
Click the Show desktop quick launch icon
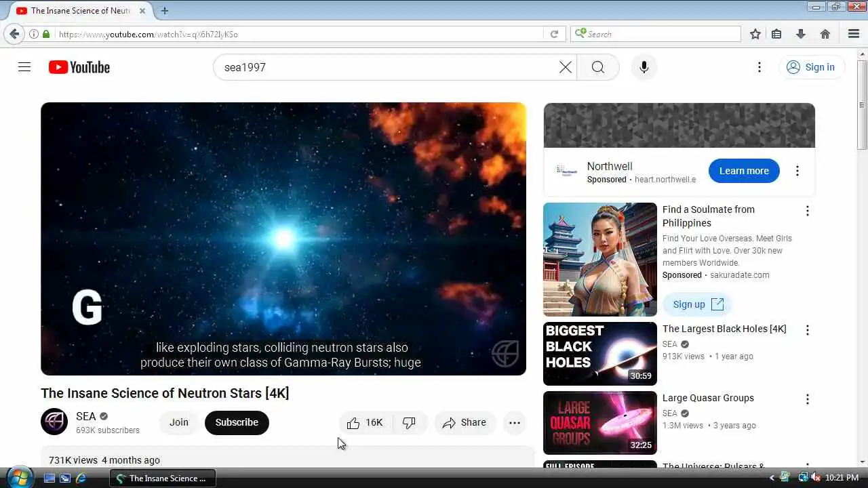tap(50, 478)
